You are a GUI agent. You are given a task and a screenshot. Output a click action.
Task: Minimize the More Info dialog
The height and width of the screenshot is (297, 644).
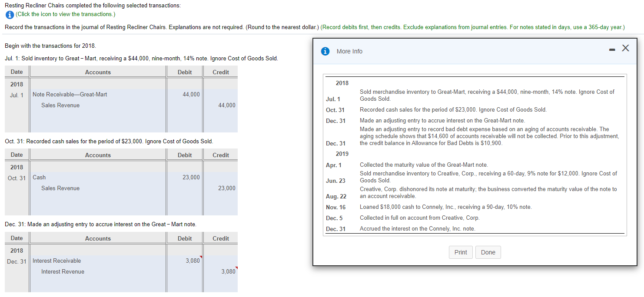click(612, 49)
